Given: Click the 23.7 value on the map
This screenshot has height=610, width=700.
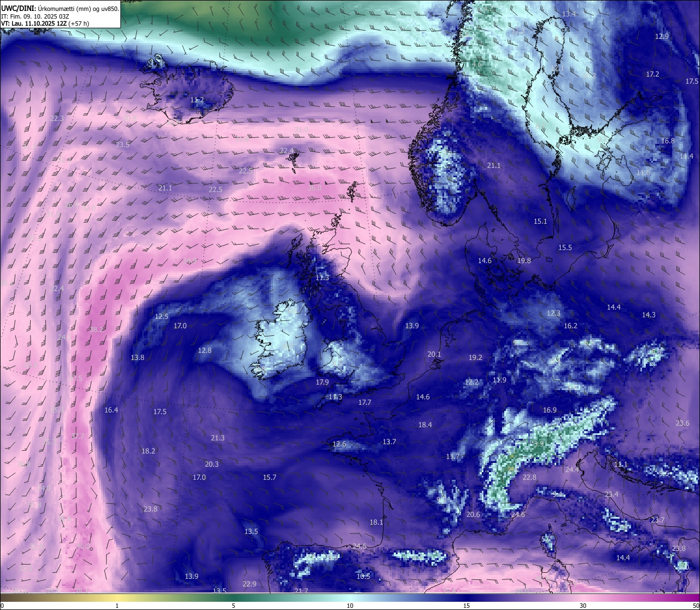Looking at the screenshot, I should click(x=657, y=520).
